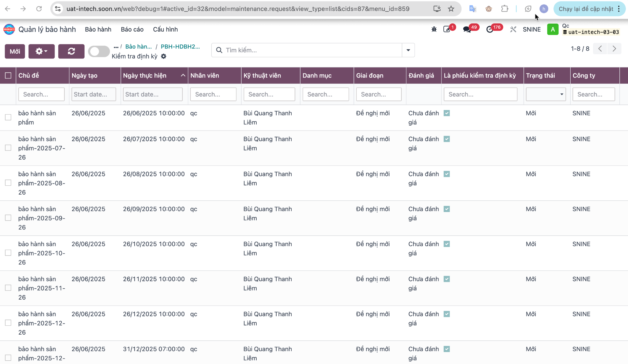Click the gear next to Kiểm tra định kỳ
The height and width of the screenshot is (364, 628).
pos(164,56)
